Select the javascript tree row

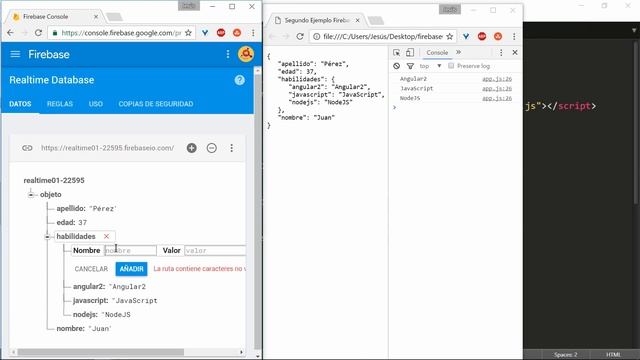[115, 300]
